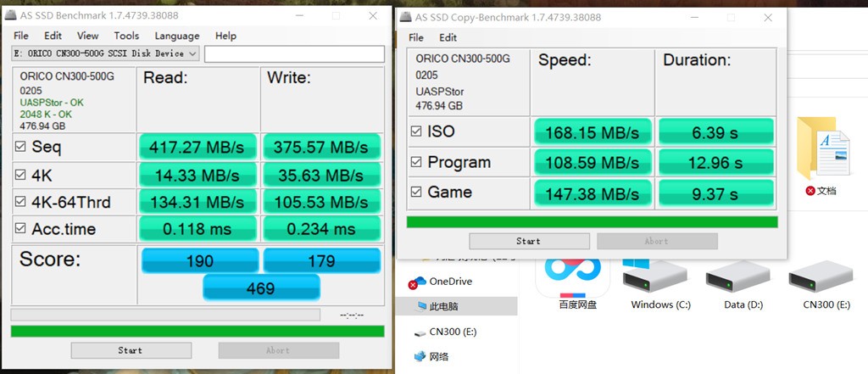
Task: Select 网络 network in the sidebar
Action: [x=431, y=356]
